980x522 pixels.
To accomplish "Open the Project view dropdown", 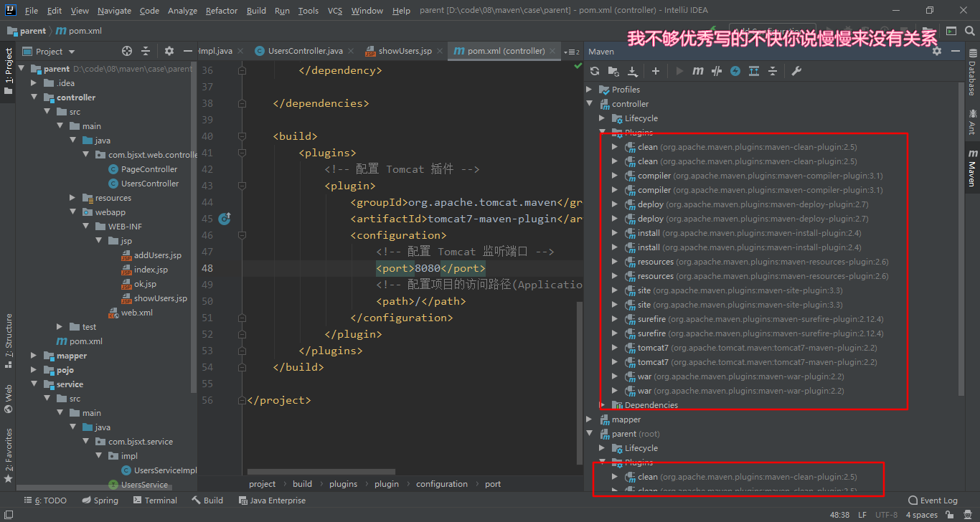I will (x=48, y=51).
